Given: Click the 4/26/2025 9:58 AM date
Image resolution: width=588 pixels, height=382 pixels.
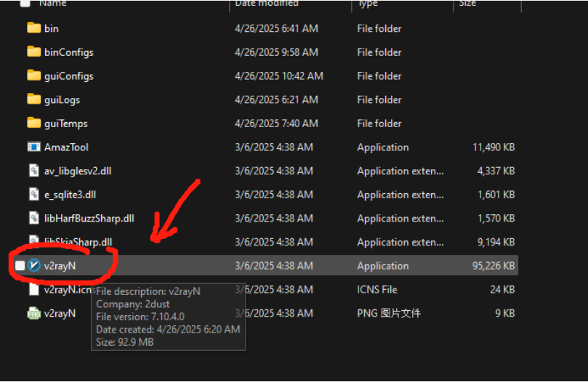Looking at the screenshot, I should (276, 52).
